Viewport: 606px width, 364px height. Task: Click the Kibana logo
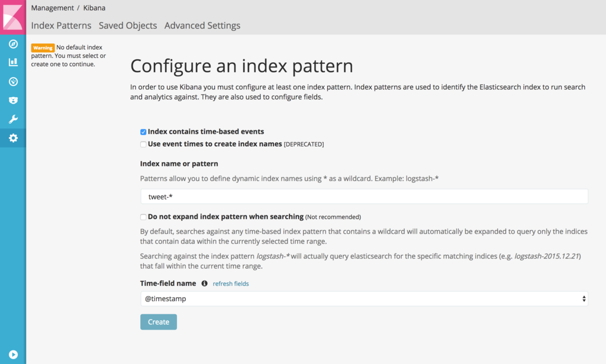pos(13,17)
